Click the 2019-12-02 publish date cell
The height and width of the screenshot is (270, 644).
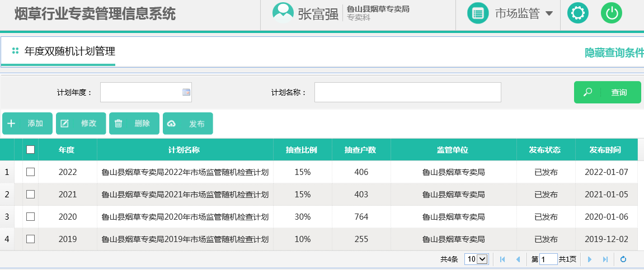coord(606,238)
